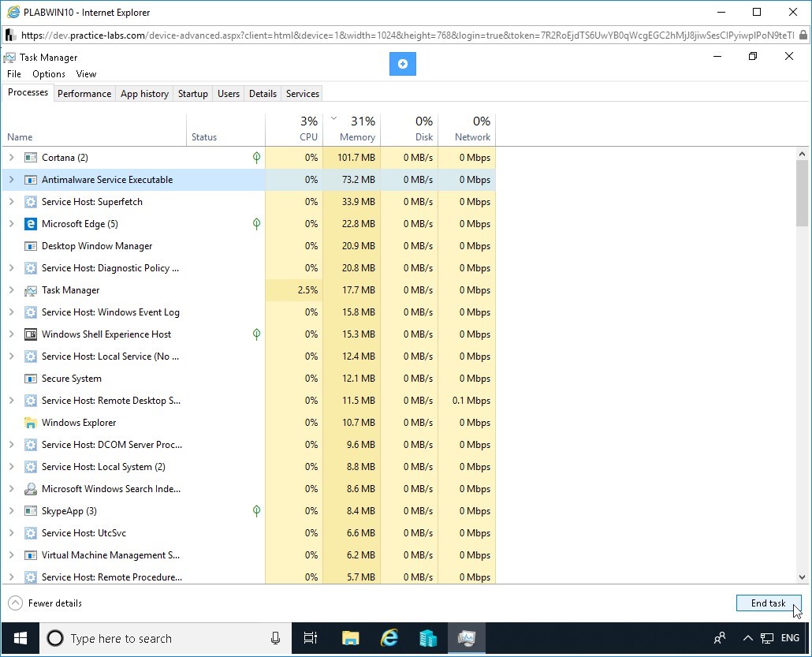Image resolution: width=812 pixels, height=657 pixels.
Task: Switch to the App history tab
Action: pos(144,94)
